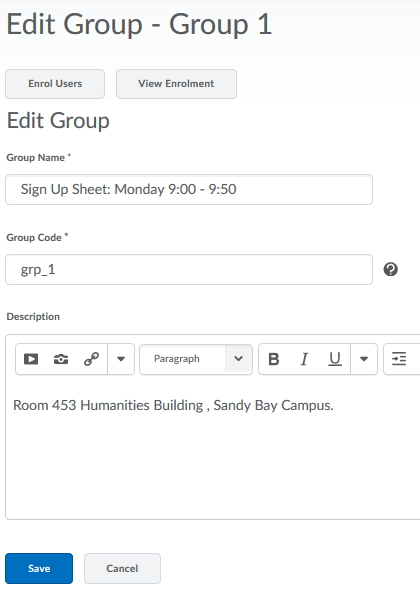Viewport: 420px width, 605px height.
Task: Click the Description text area
Action: pos(213,448)
